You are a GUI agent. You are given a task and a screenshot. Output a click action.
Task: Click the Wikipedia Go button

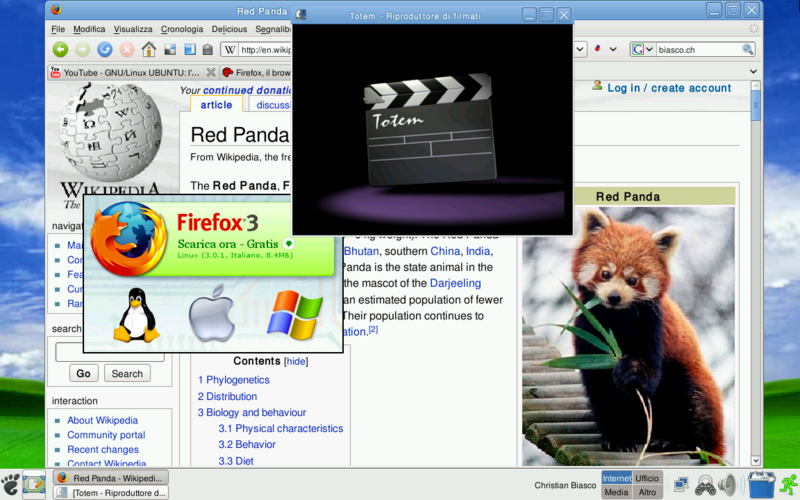[x=84, y=373]
